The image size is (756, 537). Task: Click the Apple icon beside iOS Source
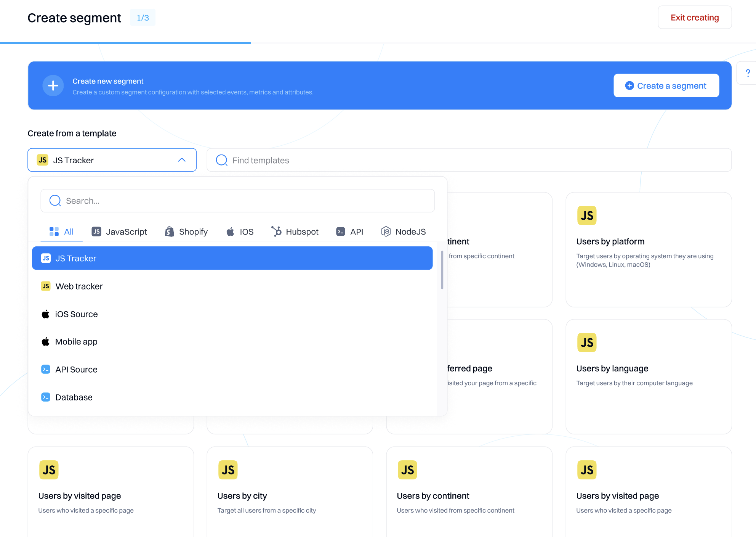pos(46,314)
